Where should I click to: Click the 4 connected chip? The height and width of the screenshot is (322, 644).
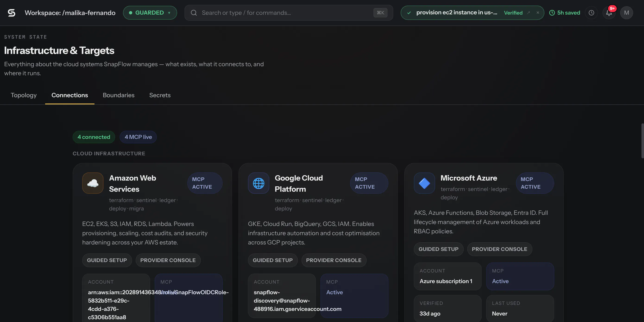click(x=94, y=137)
